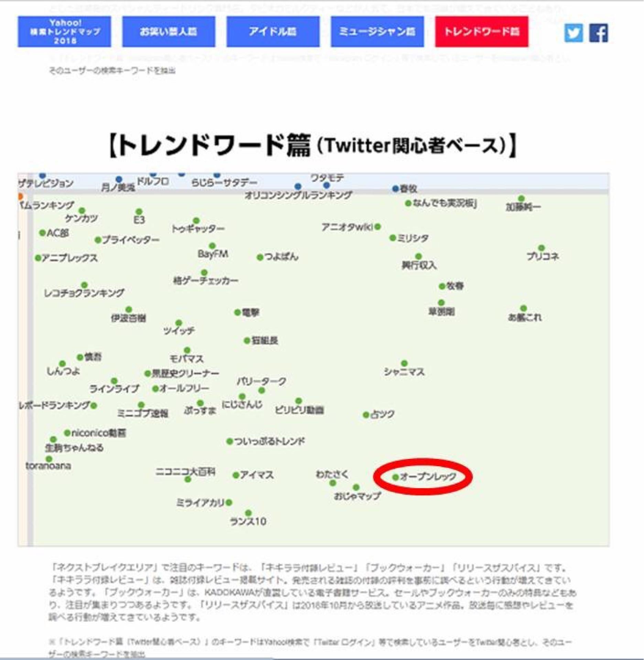644x660 pixels.
Task: Switch to the お笑い芸人篇 tab
Action: pos(168,32)
